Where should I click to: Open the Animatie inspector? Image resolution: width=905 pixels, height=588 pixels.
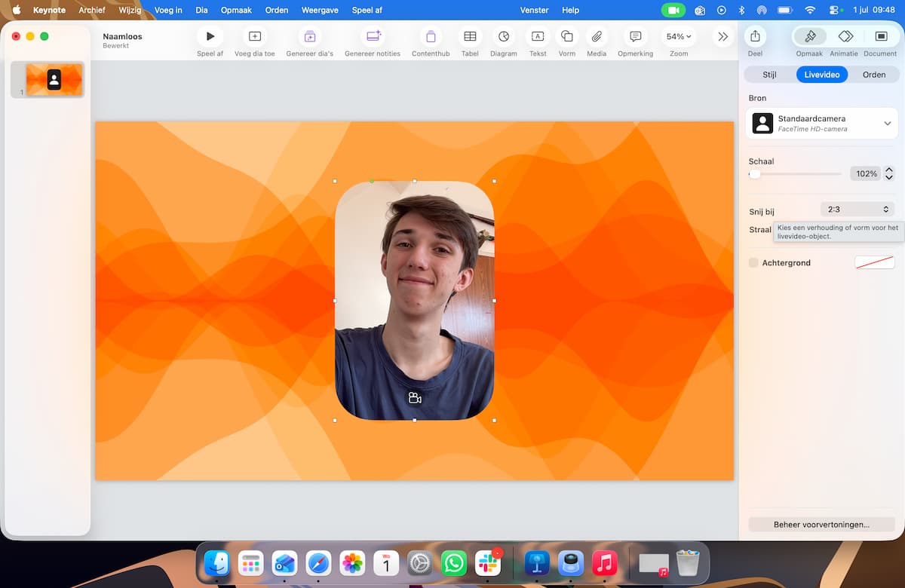click(x=845, y=36)
